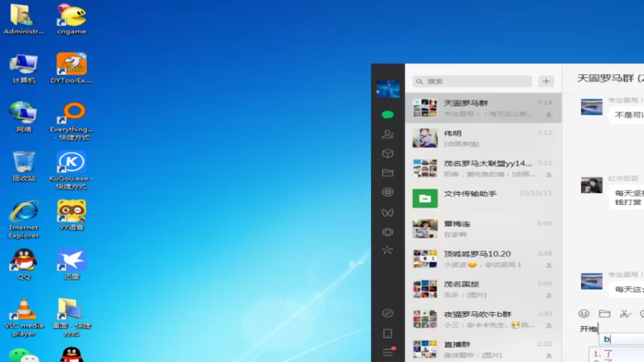Screen dimensions: 644x362
Task: Open the QQ desktop shortcut
Action: pyautogui.click(x=23, y=265)
